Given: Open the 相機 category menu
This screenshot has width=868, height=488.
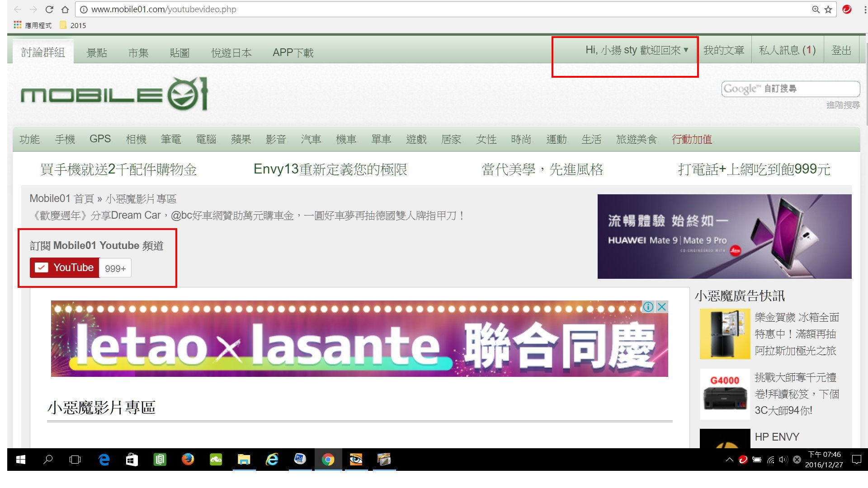Looking at the screenshot, I should click(x=136, y=139).
